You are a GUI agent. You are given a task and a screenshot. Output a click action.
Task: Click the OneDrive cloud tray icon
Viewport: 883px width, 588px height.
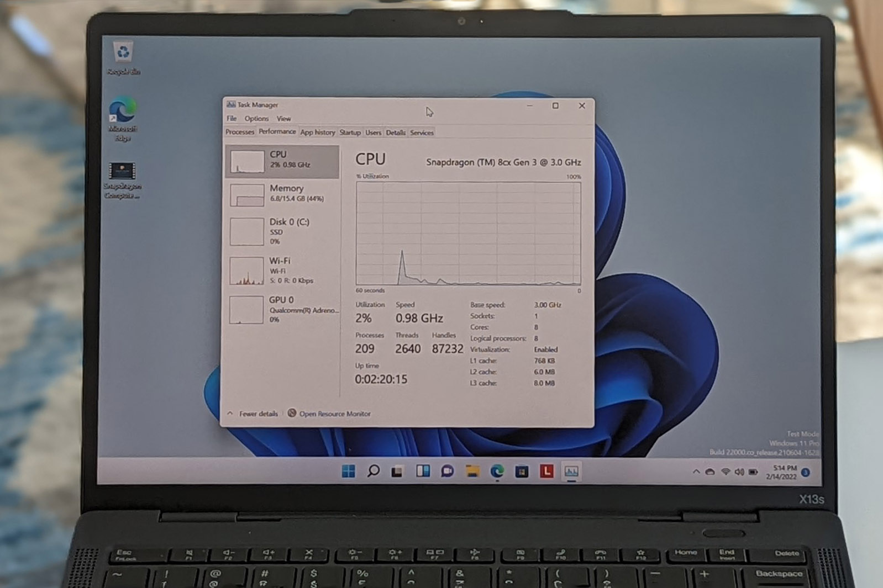[x=710, y=472]
